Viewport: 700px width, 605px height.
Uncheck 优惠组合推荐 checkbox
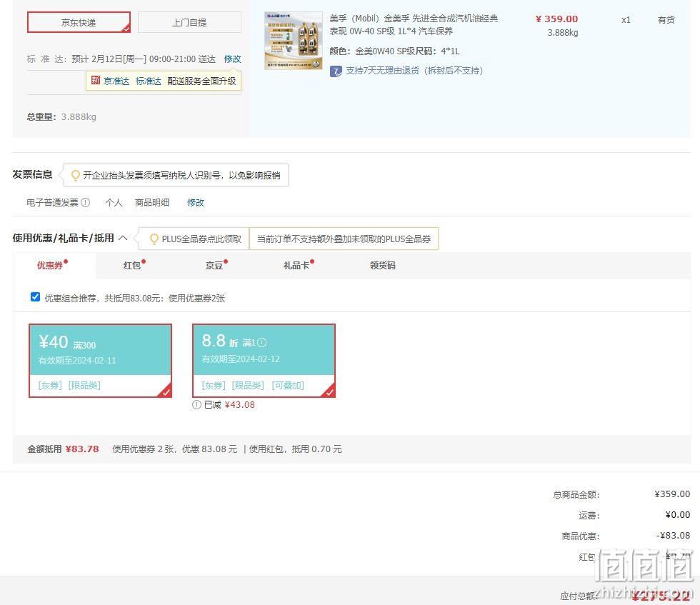35,297
